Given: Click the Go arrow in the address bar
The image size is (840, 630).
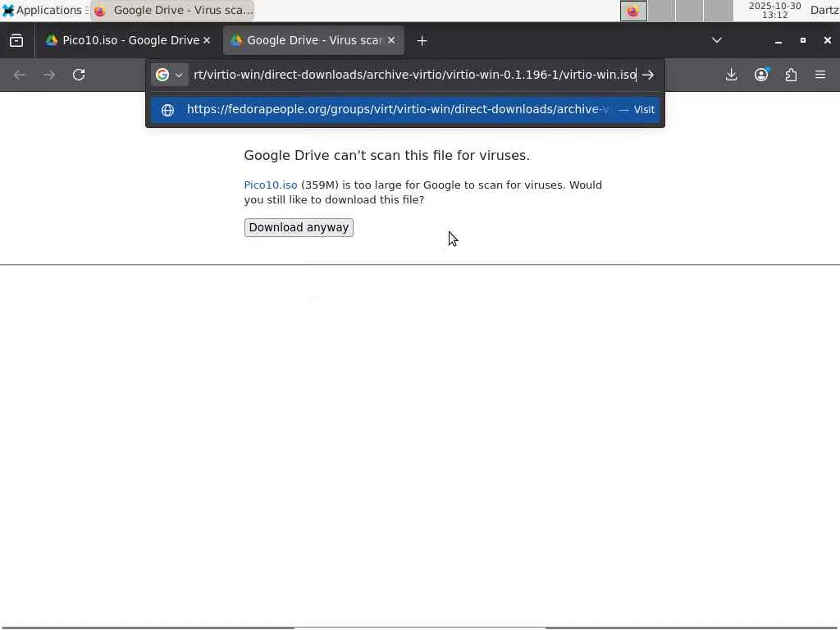Looking at the screenshot, I should [x=648, y=75].
